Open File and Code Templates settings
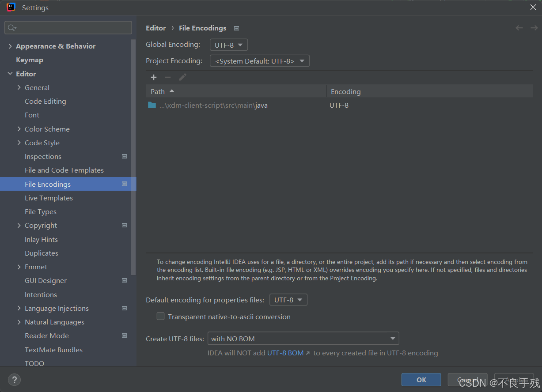 click(x=64, y=170)
